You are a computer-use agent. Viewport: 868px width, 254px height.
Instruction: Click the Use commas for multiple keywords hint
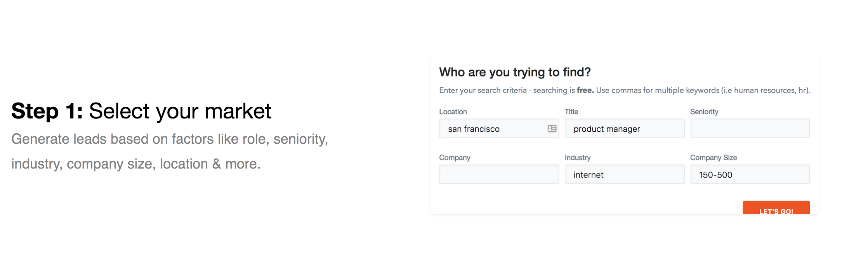(703, 90)
